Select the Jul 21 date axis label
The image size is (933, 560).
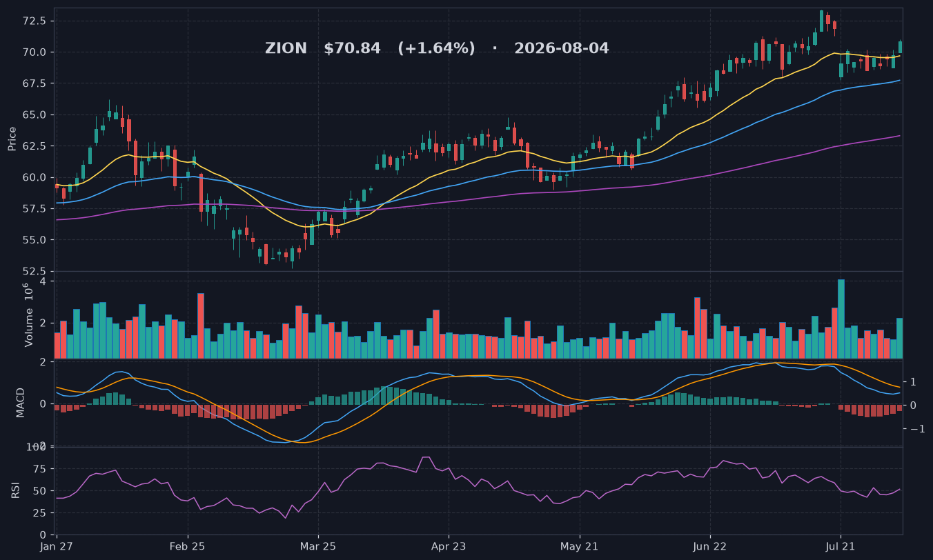(841, 547)
